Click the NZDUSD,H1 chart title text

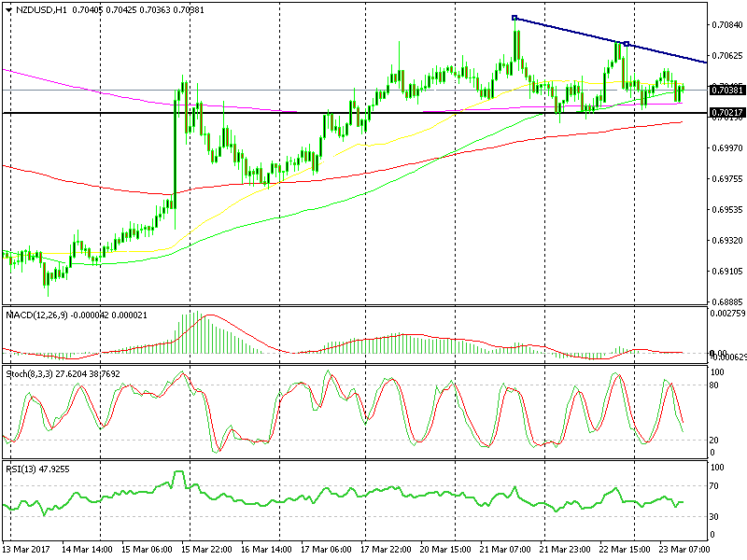(43, 9)
